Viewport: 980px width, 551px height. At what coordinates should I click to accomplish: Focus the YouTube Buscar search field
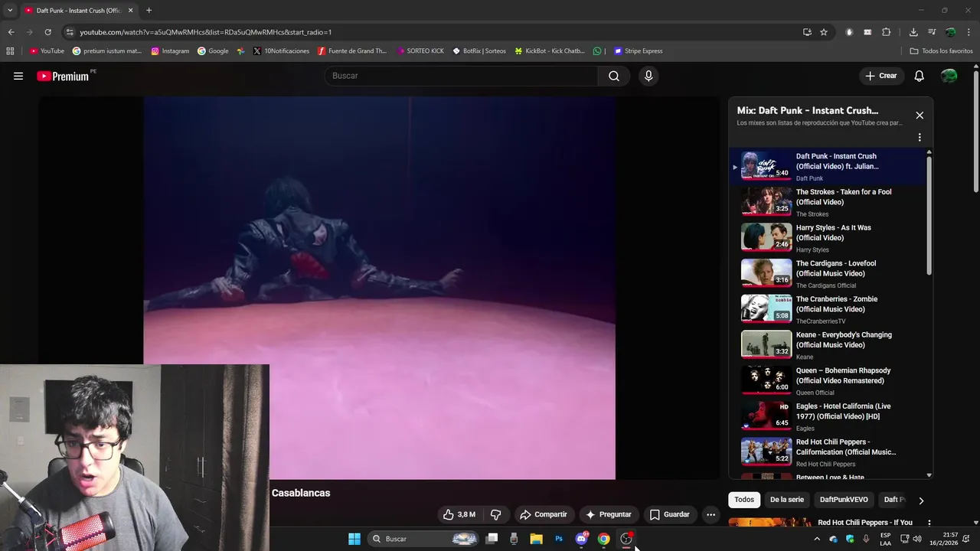(x=462, y=76)
